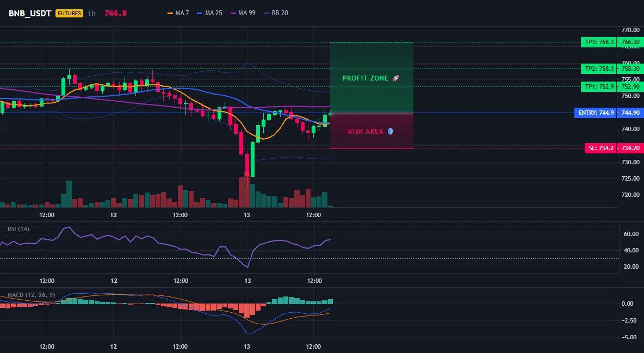Click the green 766.30 price axis tag

(630, 42)
